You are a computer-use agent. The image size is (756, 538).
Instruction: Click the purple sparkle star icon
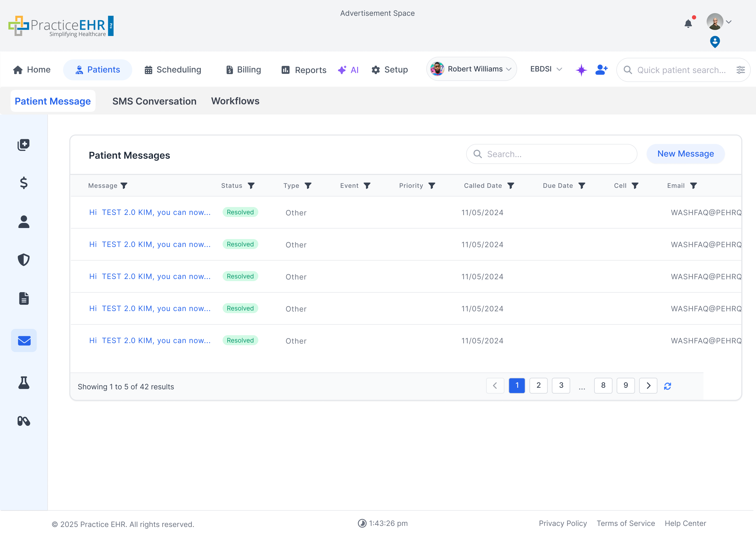[581, 70]
